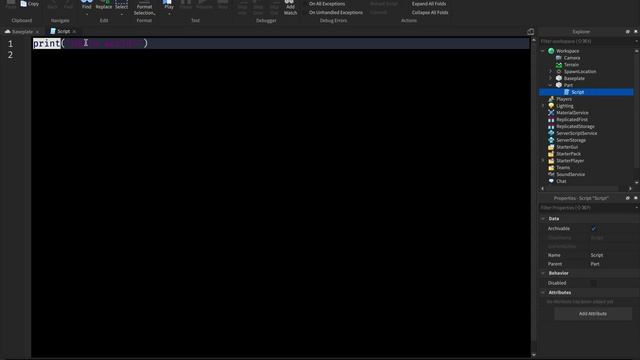Viewport: 640px width, 360px height.
Task: Toggle the Archivable checkbox
Action: (593, 229)
